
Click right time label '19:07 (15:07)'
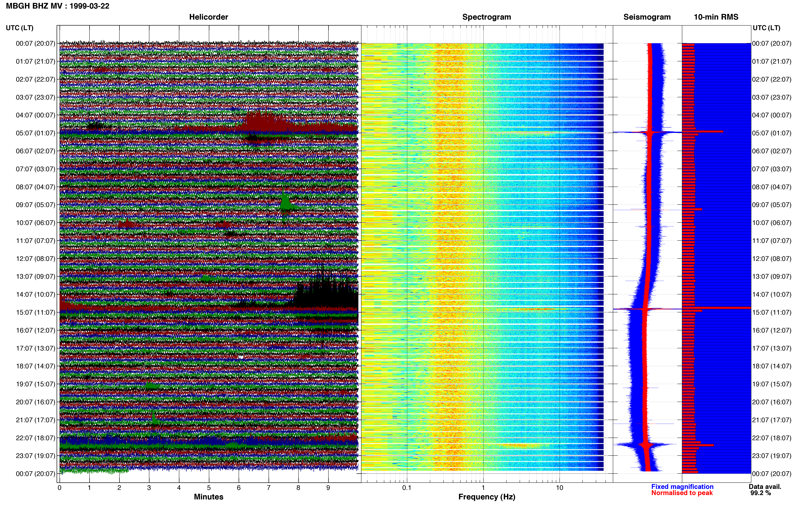click(772, 384)
